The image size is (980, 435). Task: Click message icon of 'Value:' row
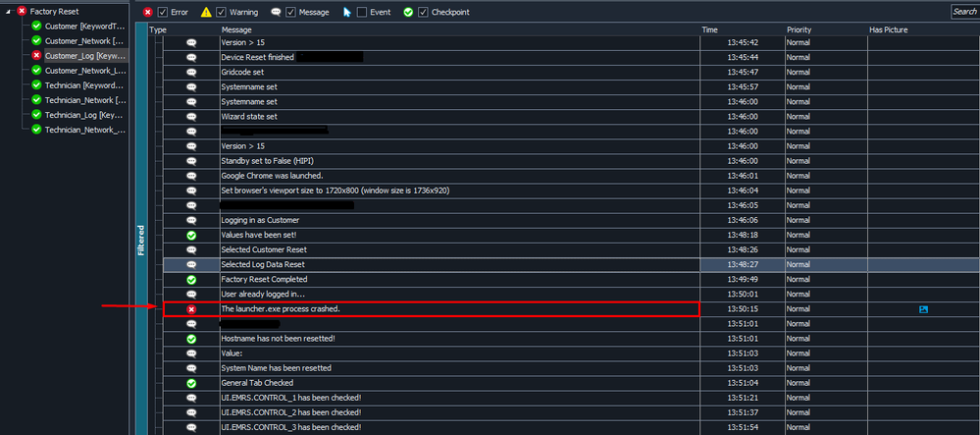tap(192, 353)
